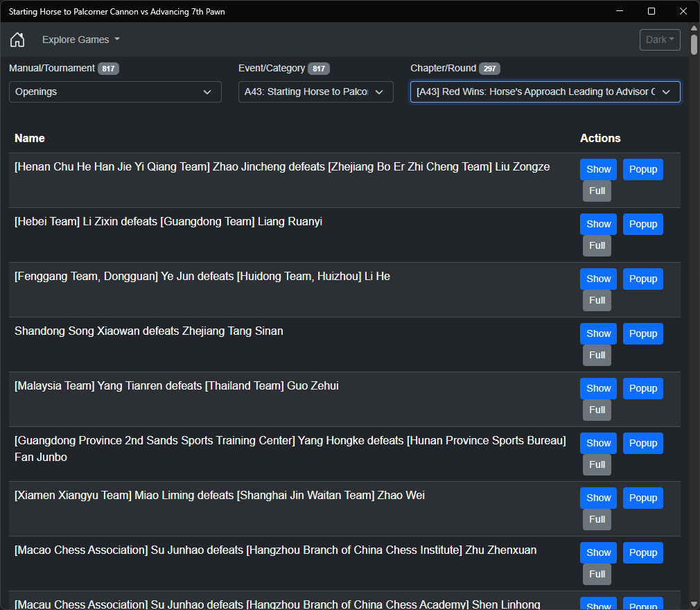700x610 pixels.
Task: Open Popup for Yang Hongke game
Action: point(643,444)
